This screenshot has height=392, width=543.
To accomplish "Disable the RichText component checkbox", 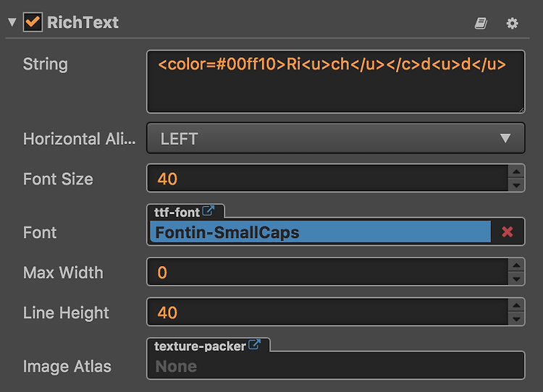I will [x=33, y=22].
